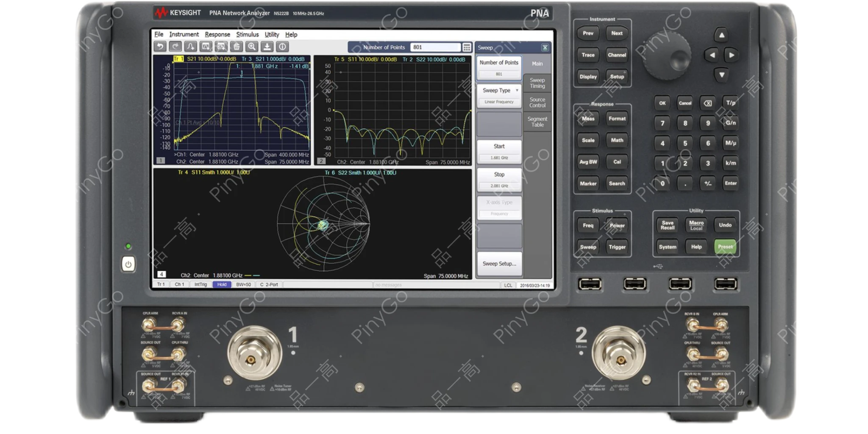Click the Redo arrow icon in the toolbar
Image resolution: width=868 pixels, height=434 pixels.
point(175,47)
